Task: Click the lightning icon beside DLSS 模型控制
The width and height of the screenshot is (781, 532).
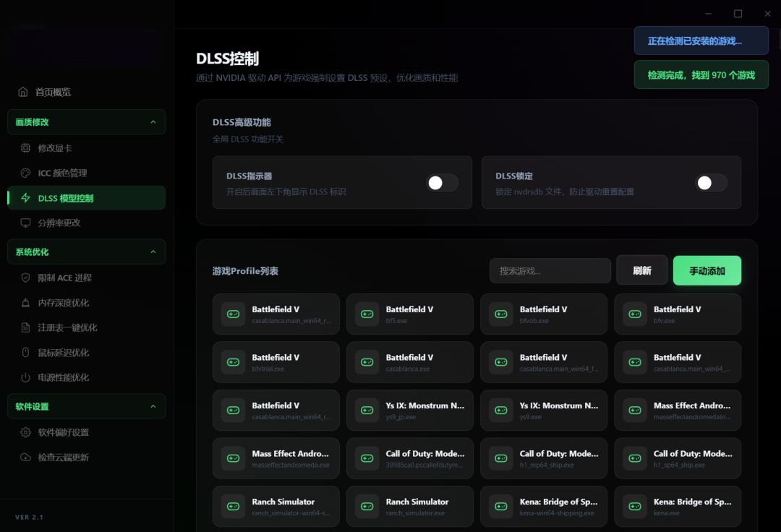Action: [25, 198]
